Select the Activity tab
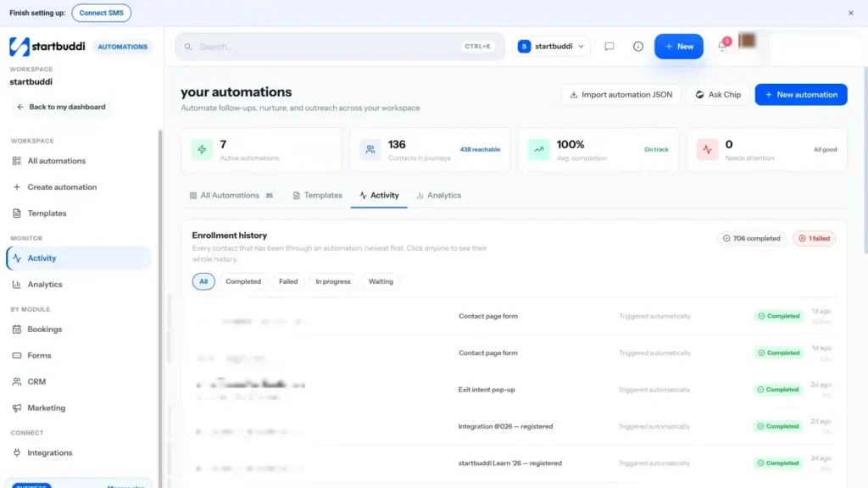 (x=379, y=196)
